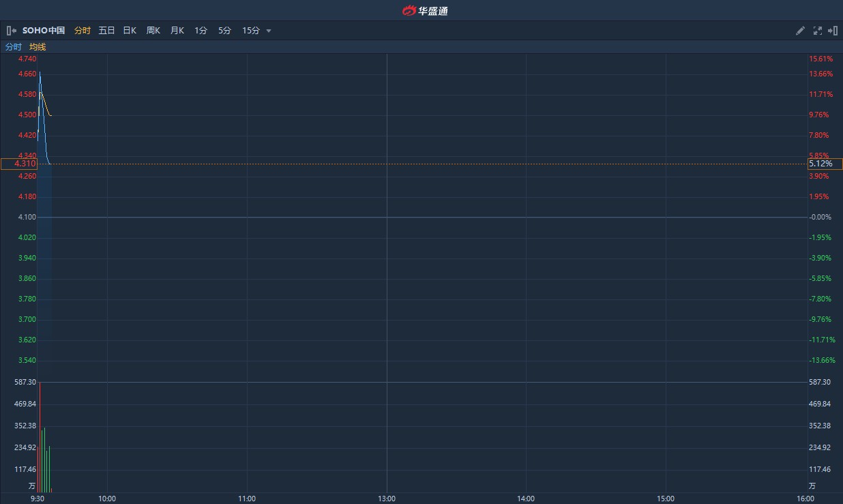Select the 分时 timeframe tab
The image size is (843, 504).
click(83, 31)
